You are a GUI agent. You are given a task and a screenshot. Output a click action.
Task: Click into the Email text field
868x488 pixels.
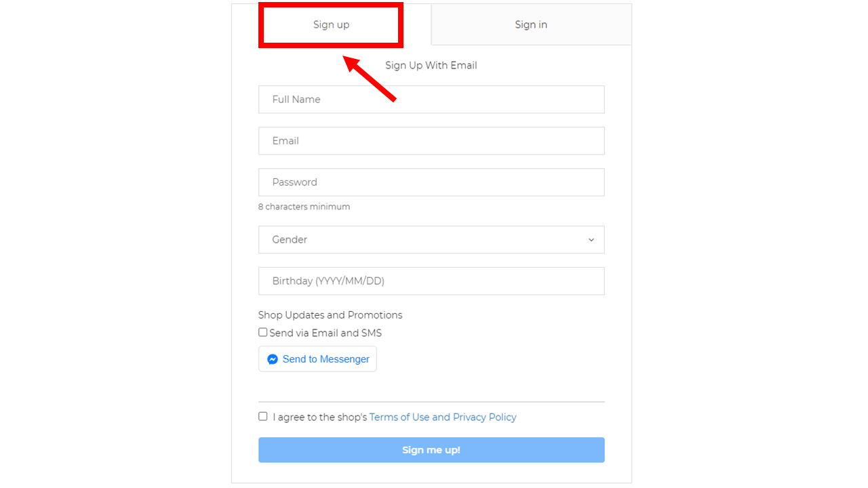(431, 141)
